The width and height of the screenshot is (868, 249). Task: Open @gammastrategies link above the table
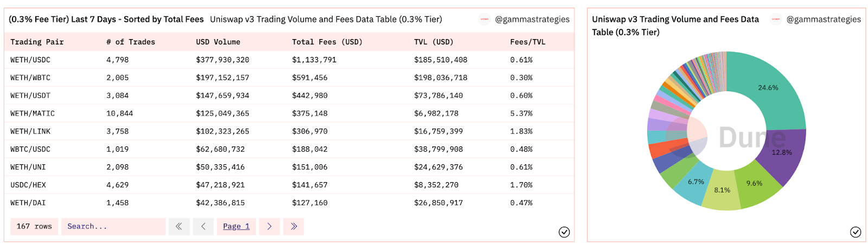click(x=532, y=20)
